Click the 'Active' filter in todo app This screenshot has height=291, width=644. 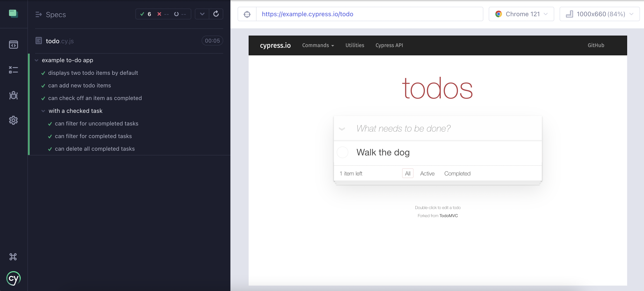[427, 173]
